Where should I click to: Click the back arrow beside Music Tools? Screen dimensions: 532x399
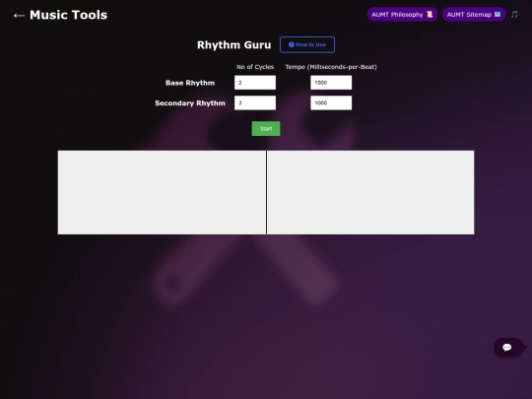pyautogui.click(x=19, y=16)
